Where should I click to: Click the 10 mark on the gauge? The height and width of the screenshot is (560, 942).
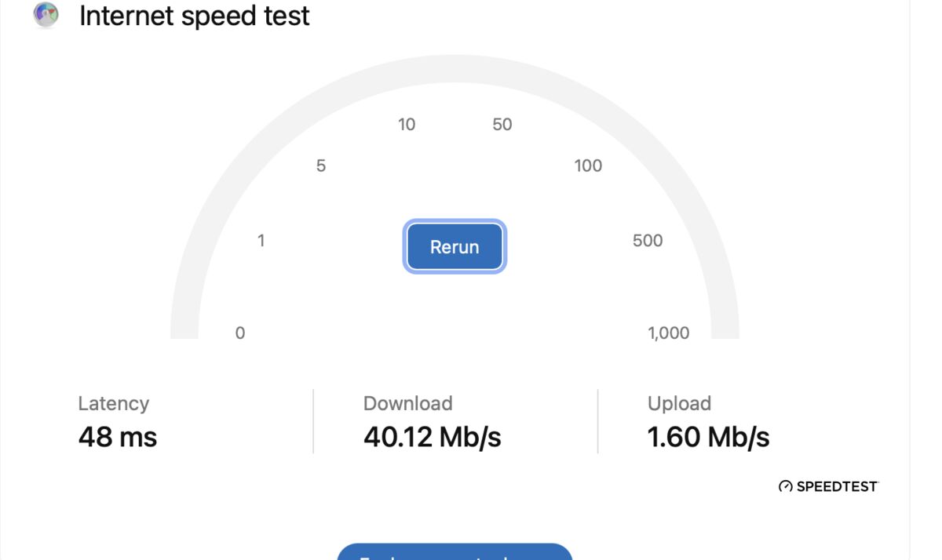pyautogui.click(x=407, y=124)
